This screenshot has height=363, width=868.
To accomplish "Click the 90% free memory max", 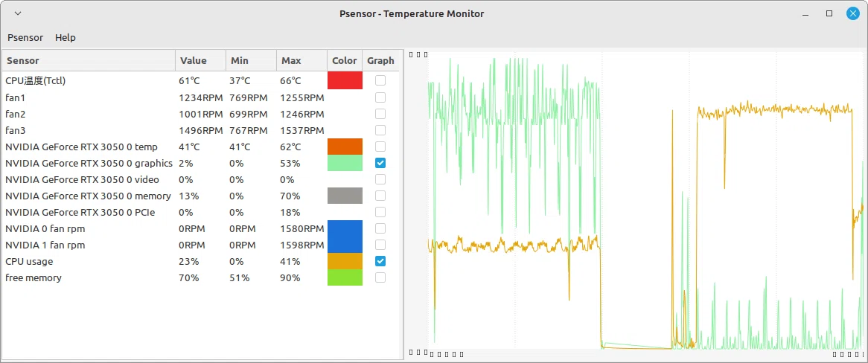I will click(290, 277).
